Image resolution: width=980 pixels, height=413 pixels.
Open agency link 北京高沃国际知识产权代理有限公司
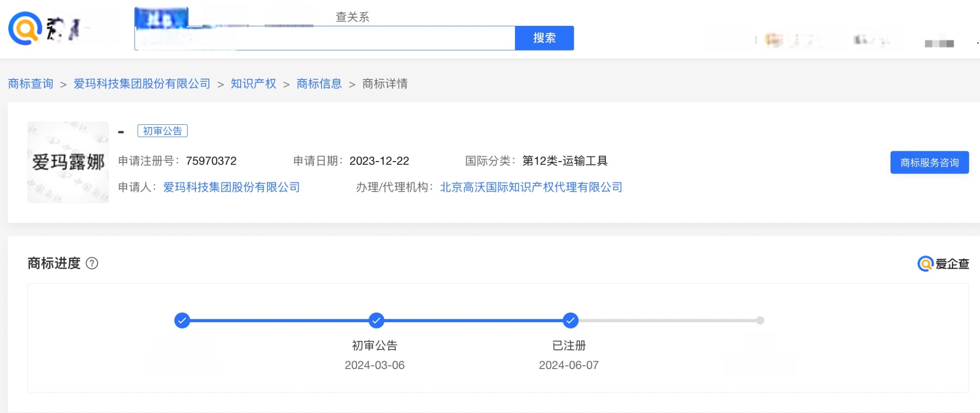[x=531, y=187]
